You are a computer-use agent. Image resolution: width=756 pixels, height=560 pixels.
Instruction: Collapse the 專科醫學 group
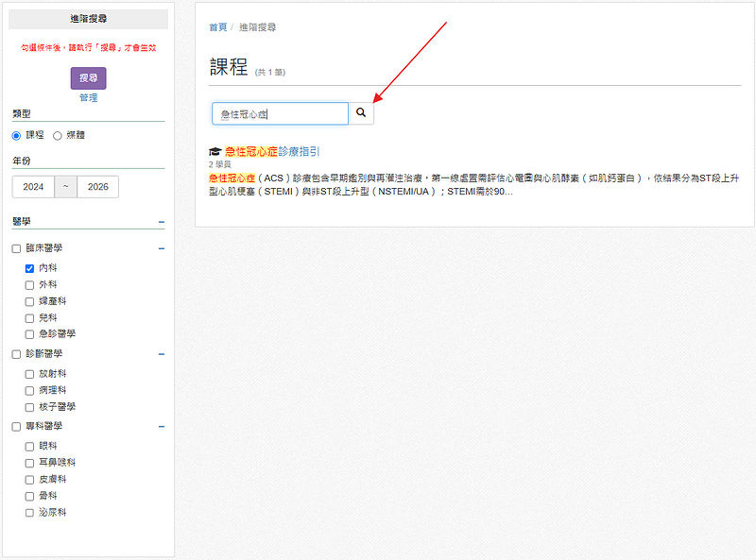tap(162, 427)
